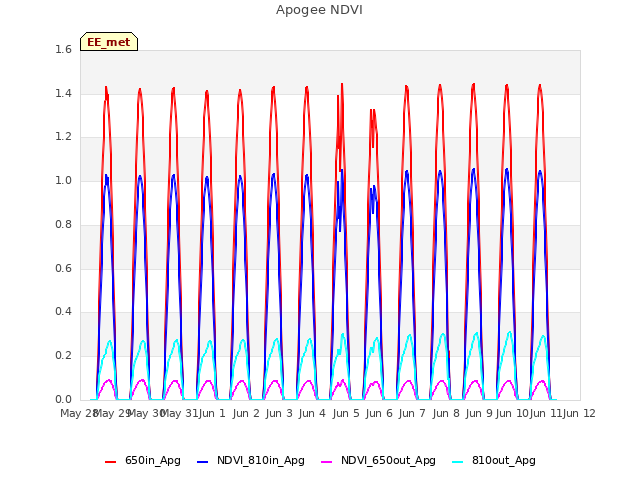Click the Jun 6 x-axis label

coord(379,413)
